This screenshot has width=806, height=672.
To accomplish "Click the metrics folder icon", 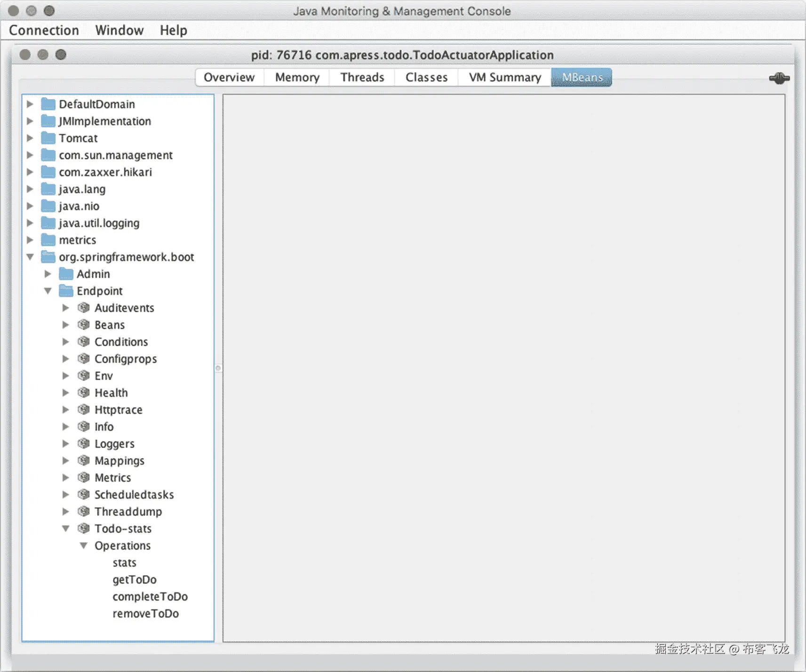I will pyautogui.click(x=48, y=240).
